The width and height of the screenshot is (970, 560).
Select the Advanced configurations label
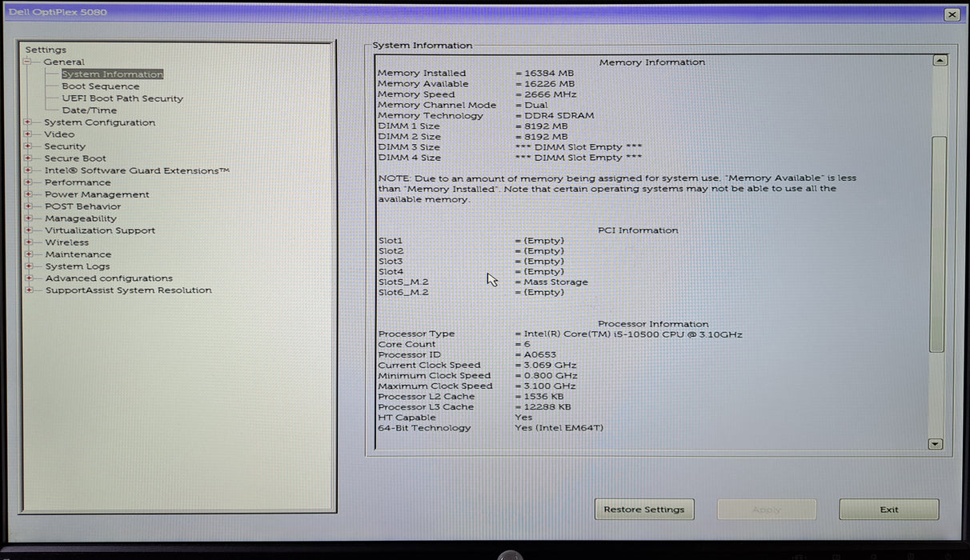click(x=109, y=278)
